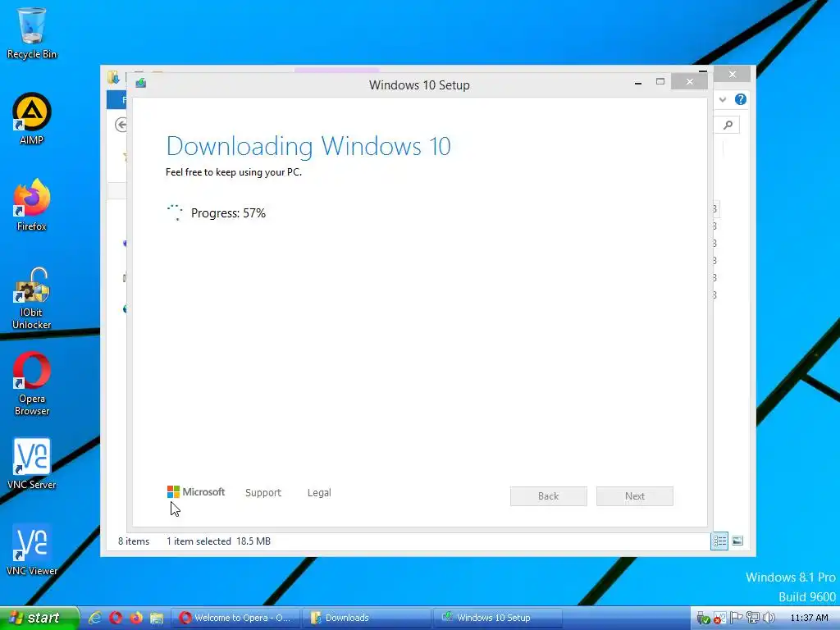
Task: Click the volume speaker tray icon
Action: pos(769,618)
